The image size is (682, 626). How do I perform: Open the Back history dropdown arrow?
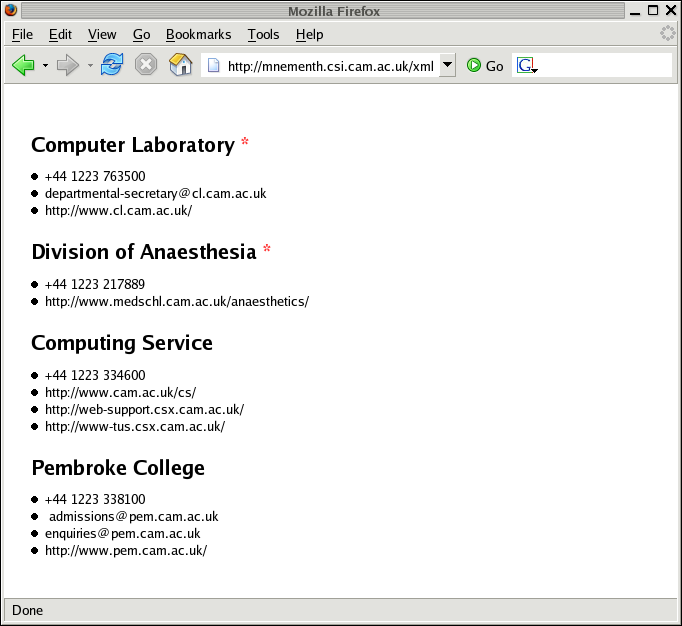[45, 66]
